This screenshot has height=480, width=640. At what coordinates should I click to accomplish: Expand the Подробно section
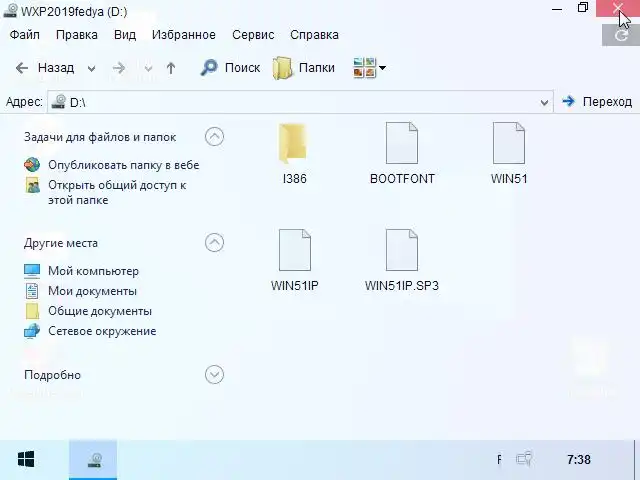[214, 374]
